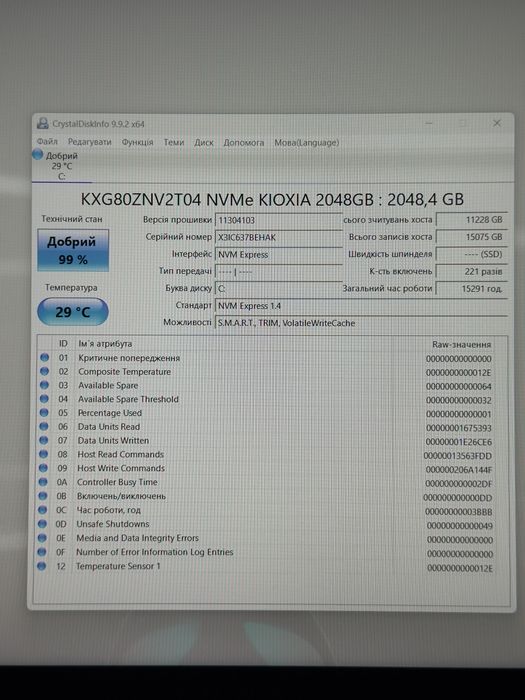The image size is (525, 700).
Task: Select the Data Units Written attribute name
Action: (113, 441)
